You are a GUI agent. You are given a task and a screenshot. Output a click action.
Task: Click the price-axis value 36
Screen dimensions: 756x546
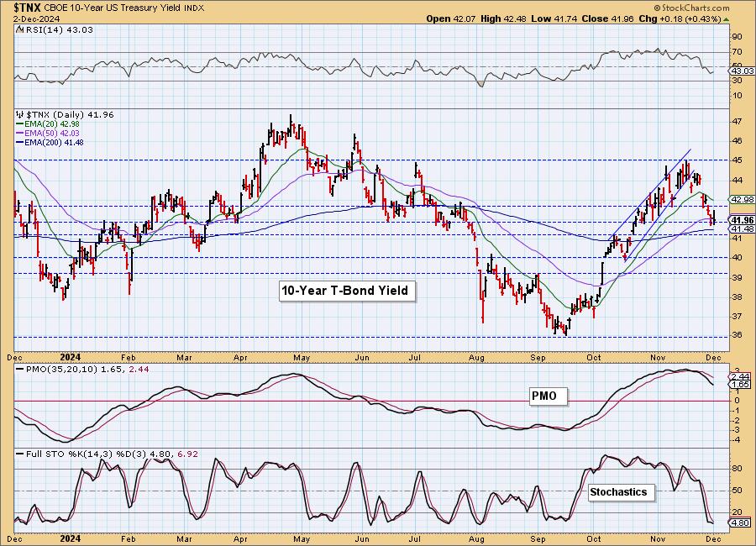pos(738,335)
